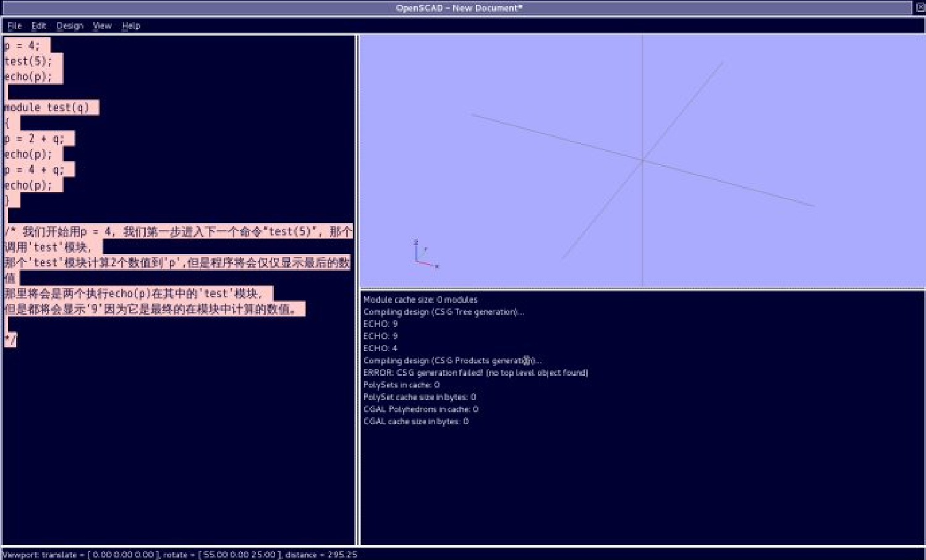Viewport: 926px width, 560px height.
Task: Place cursor on the "p = 4;" line
Action: click(x=23, y=46)
